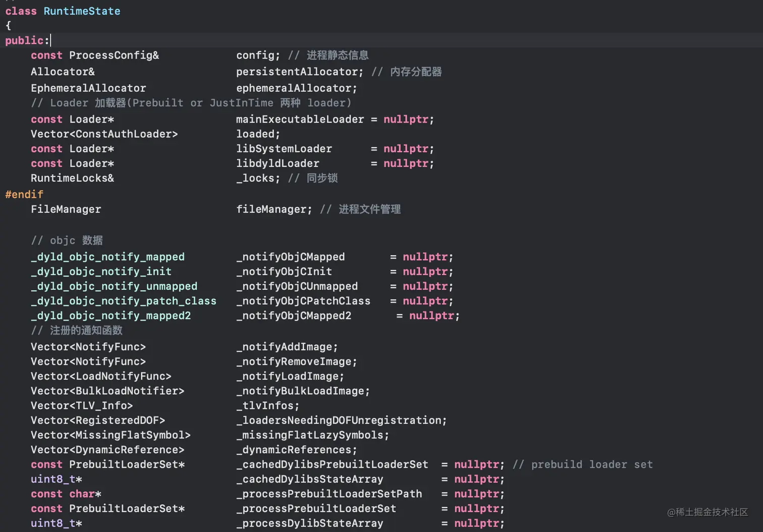Screen dimensions: 763x532
Task: Click the comment '// 注册的通知函数'
Action: [x=77, y=330]
